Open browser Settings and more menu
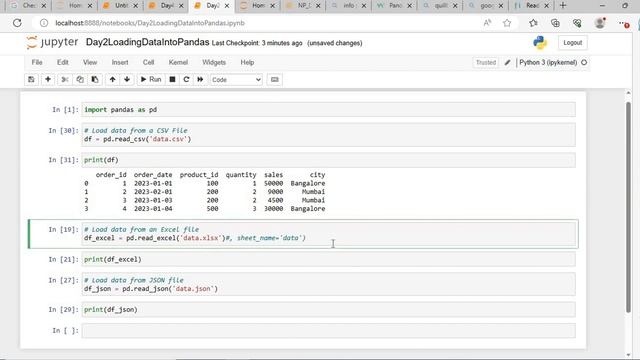Screen dimensions: 640x360 tap(623, 23)
